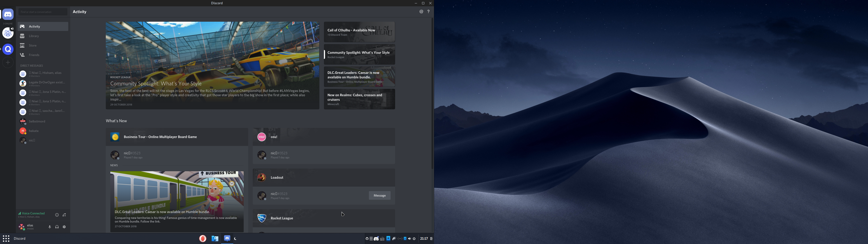Open Business Tour - Online Multiplayer Board Game
Screen dimensions: 868x244
pyautogui.click(x=177, y=137)
